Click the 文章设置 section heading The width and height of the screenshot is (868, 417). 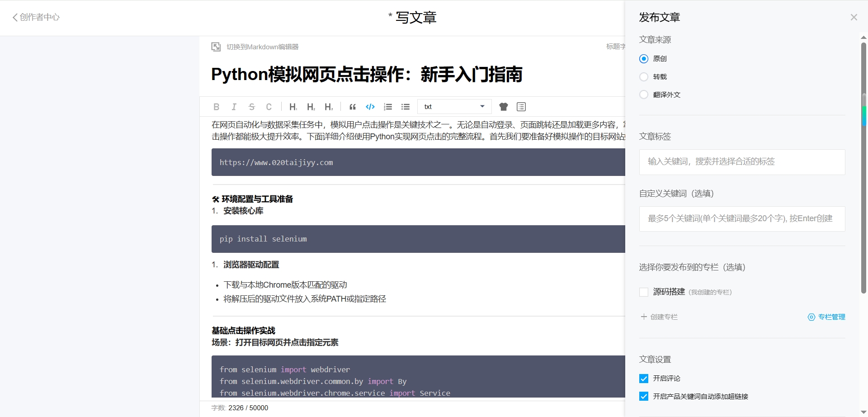point(655,360)
